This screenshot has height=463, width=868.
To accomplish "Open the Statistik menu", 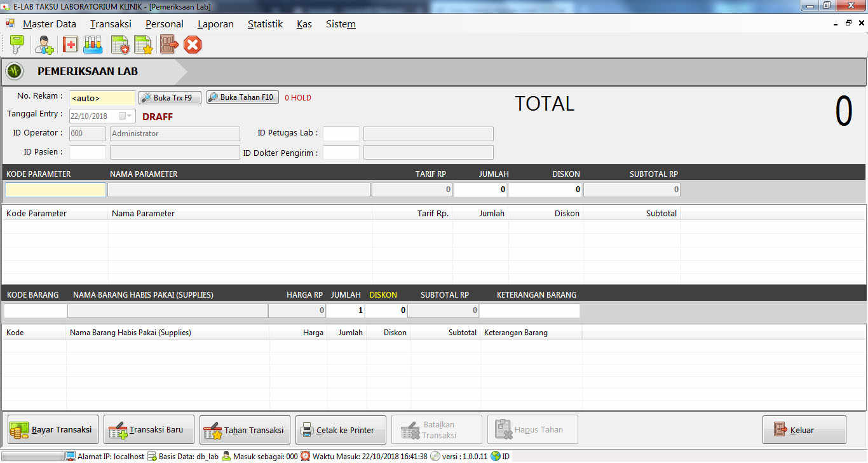I will click(265, 24).
